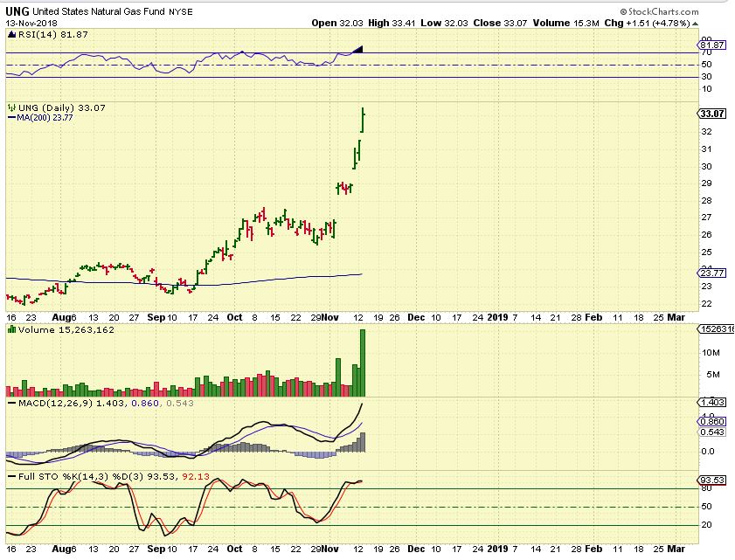Click the 23.77 moving-average tag on the price axis
The width and height of the screenshot is (735, 560).
tap(712, 273)
